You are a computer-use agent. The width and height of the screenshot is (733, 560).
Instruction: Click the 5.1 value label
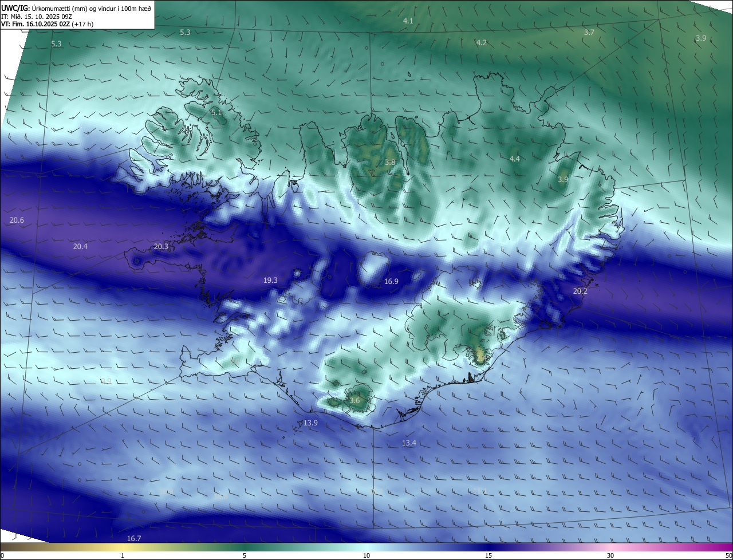216,112
